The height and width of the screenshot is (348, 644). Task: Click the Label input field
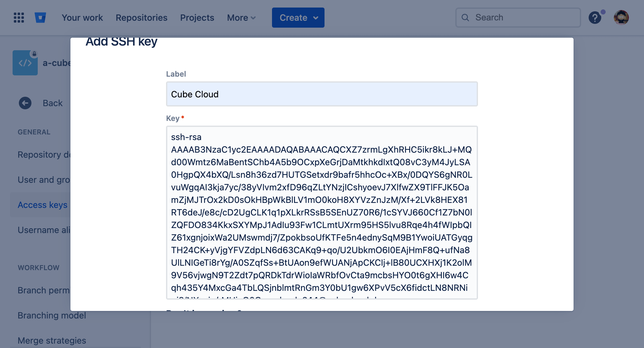point(322,94)
